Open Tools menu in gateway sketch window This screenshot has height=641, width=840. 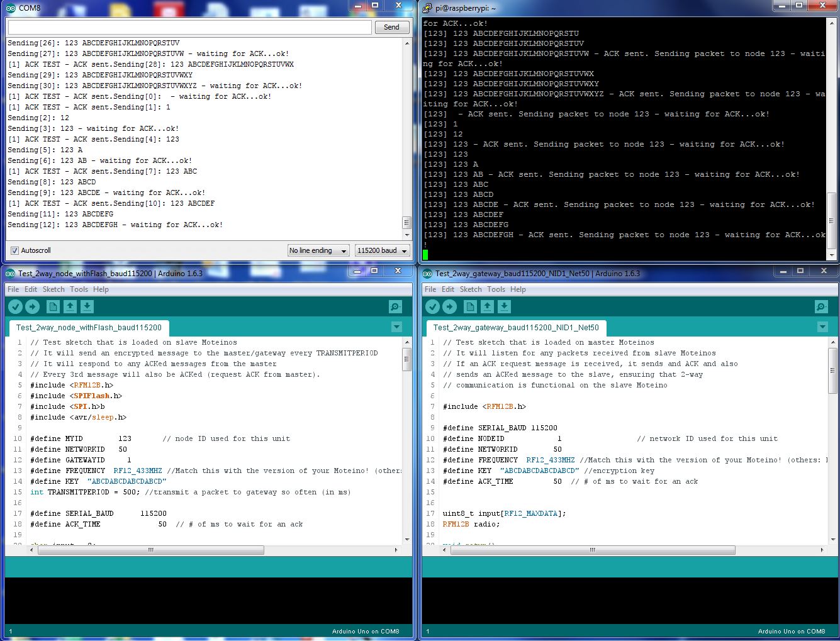click(496, 289)
